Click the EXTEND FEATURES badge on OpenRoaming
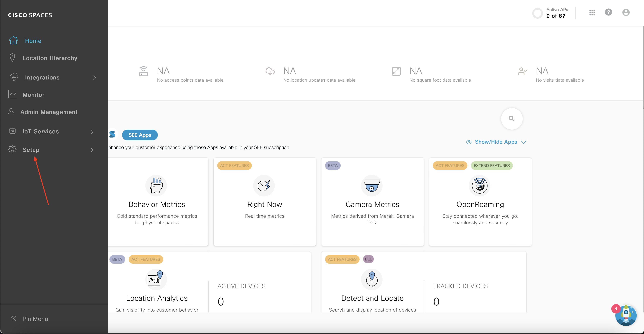This screenshot has height=334, width=644. (491, 166)
